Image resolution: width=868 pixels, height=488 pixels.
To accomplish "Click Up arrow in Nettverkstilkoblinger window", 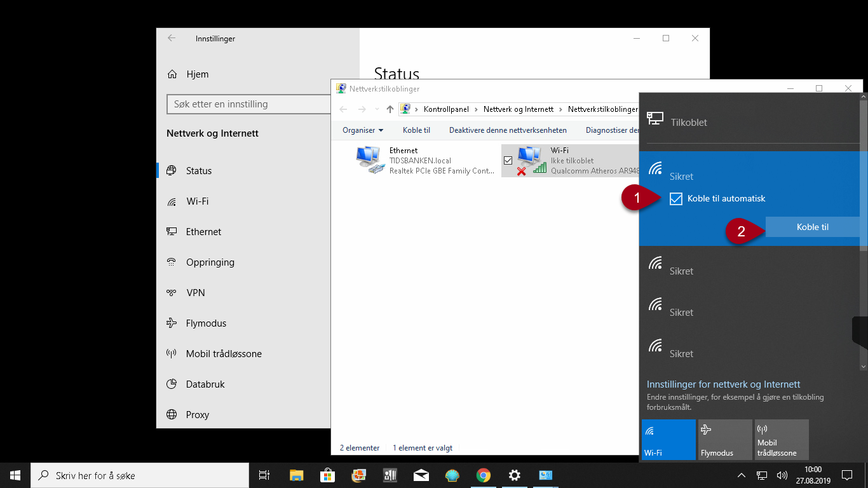I will pyautogui.click(x=390, y=109).
